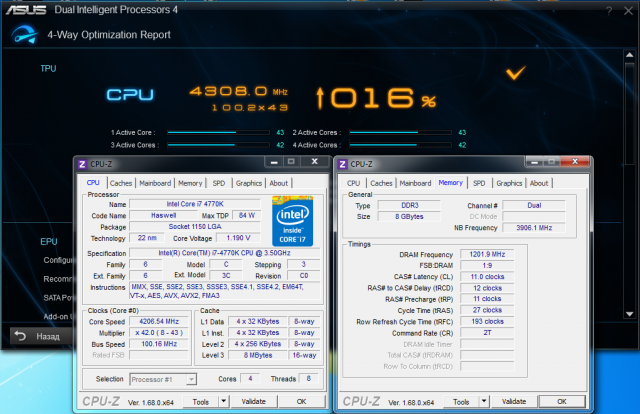Click the Row Refresh 193 clocks value

coord(487,321)
